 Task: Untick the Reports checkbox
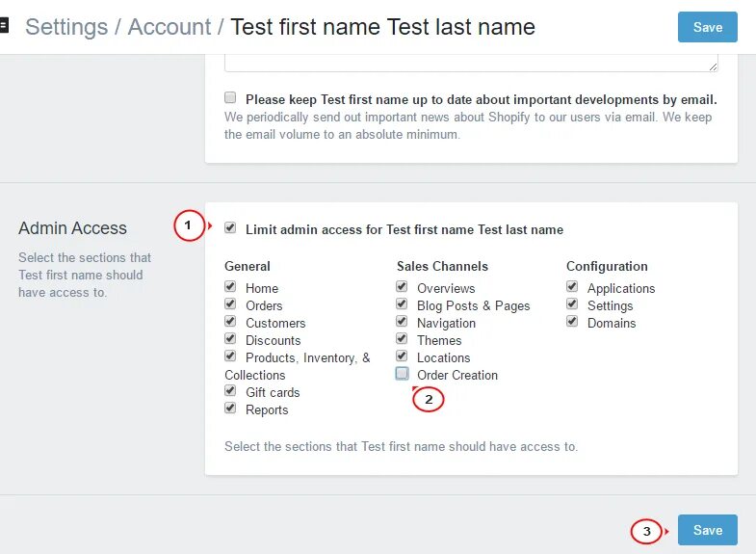coord(230,408)
